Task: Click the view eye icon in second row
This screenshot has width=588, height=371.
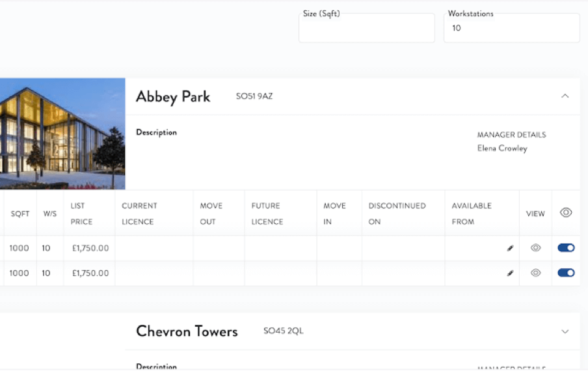Action: (x=535, y=273)
